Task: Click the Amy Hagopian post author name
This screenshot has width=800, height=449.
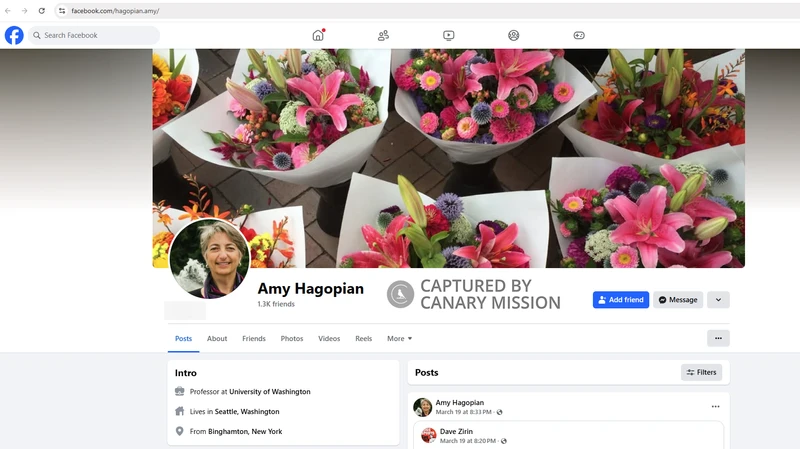Action: click(x=460, y=402)
